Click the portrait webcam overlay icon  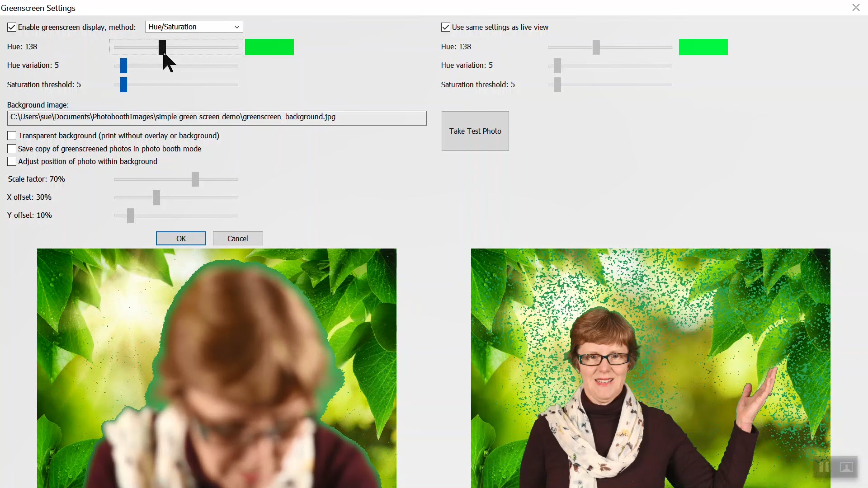pyautogui.click(x=846, y=467)
